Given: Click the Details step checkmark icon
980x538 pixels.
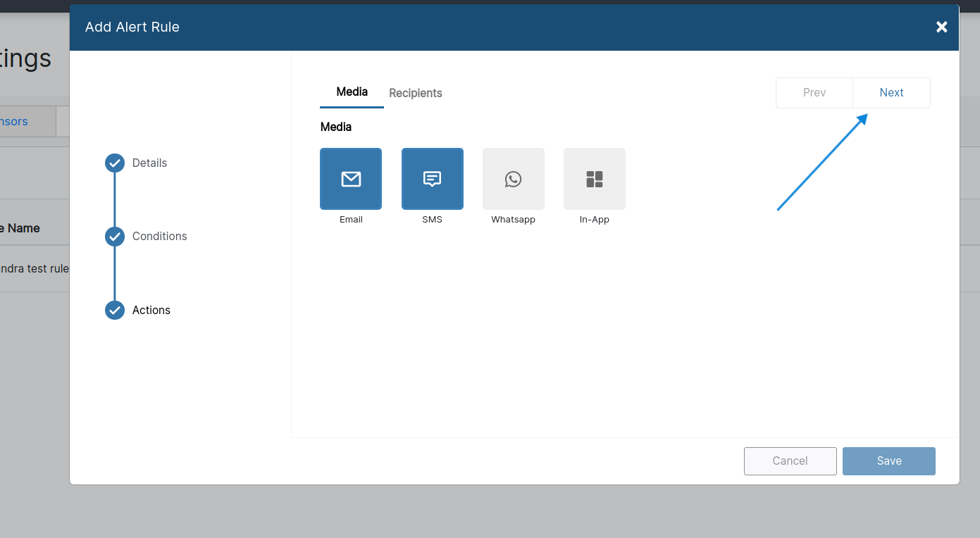Looking at the screenshot, I should (x=114, y=163).
